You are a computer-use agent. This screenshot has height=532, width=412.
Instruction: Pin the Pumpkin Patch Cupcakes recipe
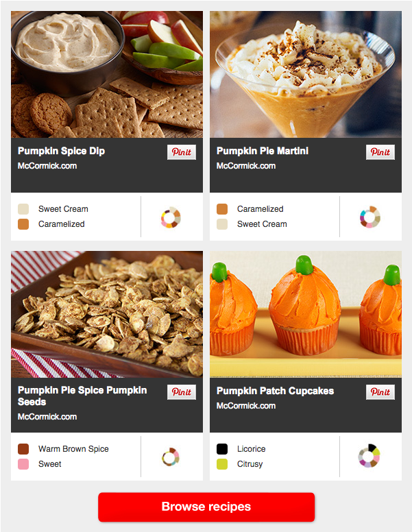point(380,392)
